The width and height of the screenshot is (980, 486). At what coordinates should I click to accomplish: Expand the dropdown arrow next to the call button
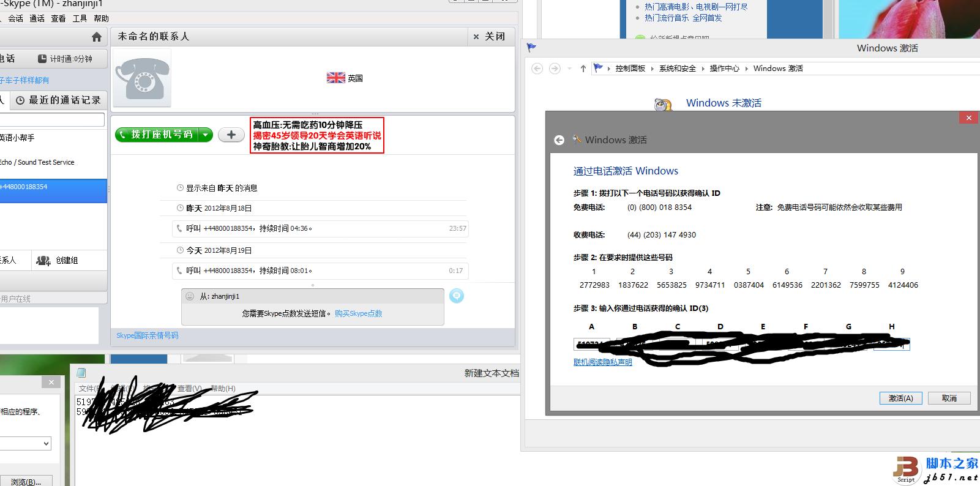coord(206,135)
